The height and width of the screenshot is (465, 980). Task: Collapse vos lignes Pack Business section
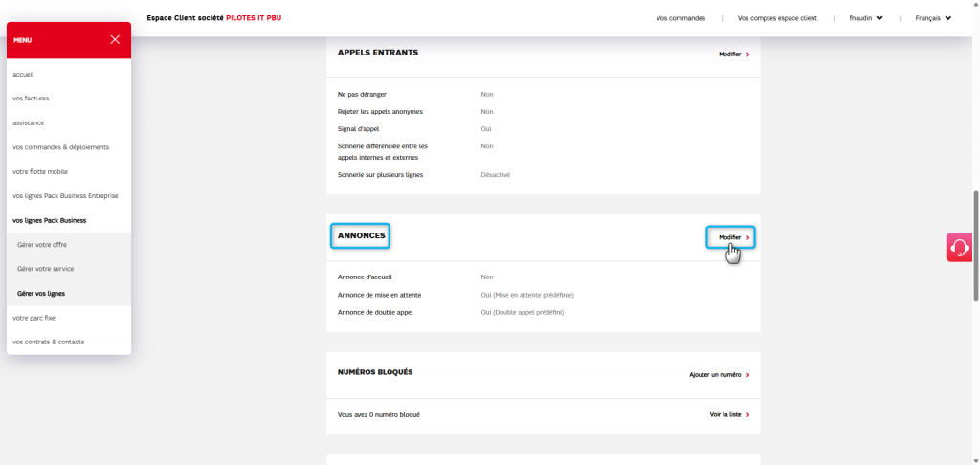(49, 220)
